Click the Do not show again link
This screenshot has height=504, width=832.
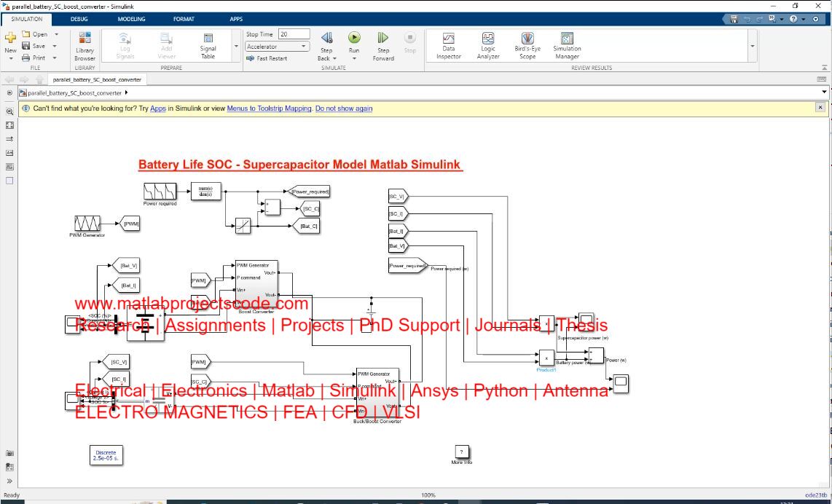[x=344, y=109]
